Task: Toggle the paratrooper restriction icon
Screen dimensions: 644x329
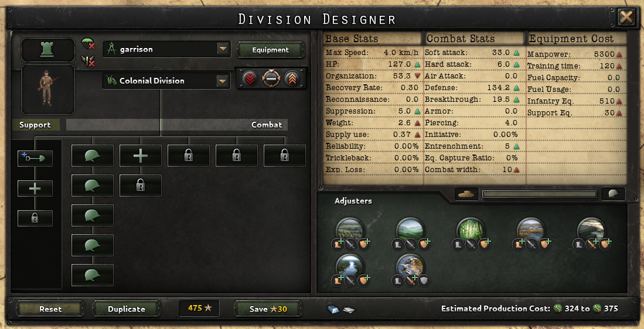Action: coord(88,43)
